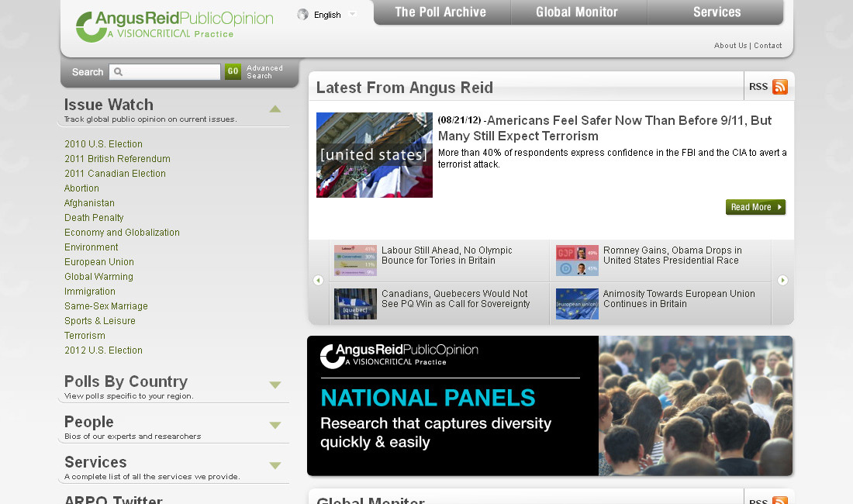Viewport: 853px width, 504px height.
Task: Open 2010 U.S. Election issue link
Action: [103, 144]
